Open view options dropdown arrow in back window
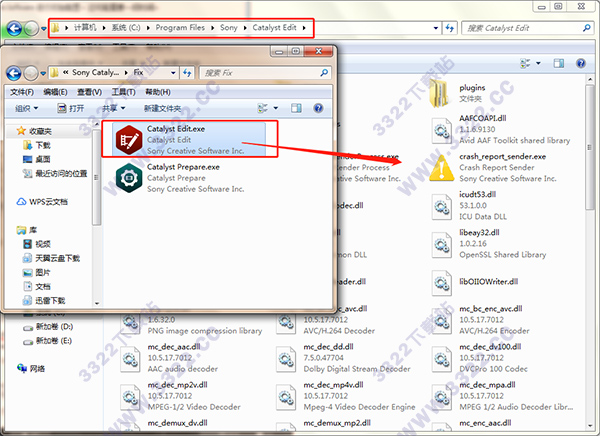 click(538, 63)
